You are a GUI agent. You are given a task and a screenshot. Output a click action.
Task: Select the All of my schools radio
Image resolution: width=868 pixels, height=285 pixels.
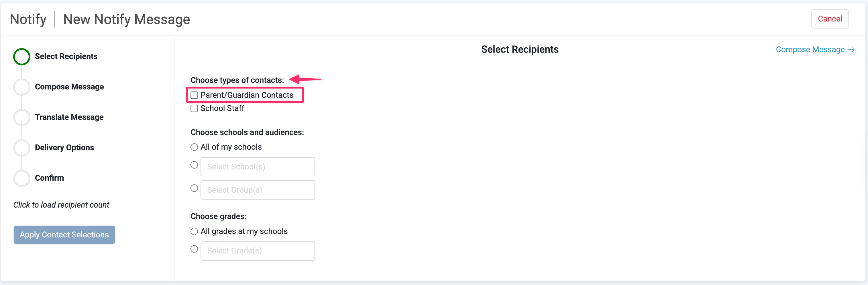click(194, 147)
